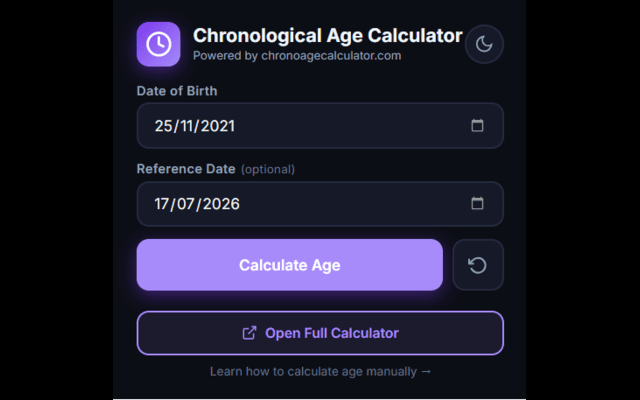
Task: Select the year 2026 in Reference Date
Action: coord(221,204)
